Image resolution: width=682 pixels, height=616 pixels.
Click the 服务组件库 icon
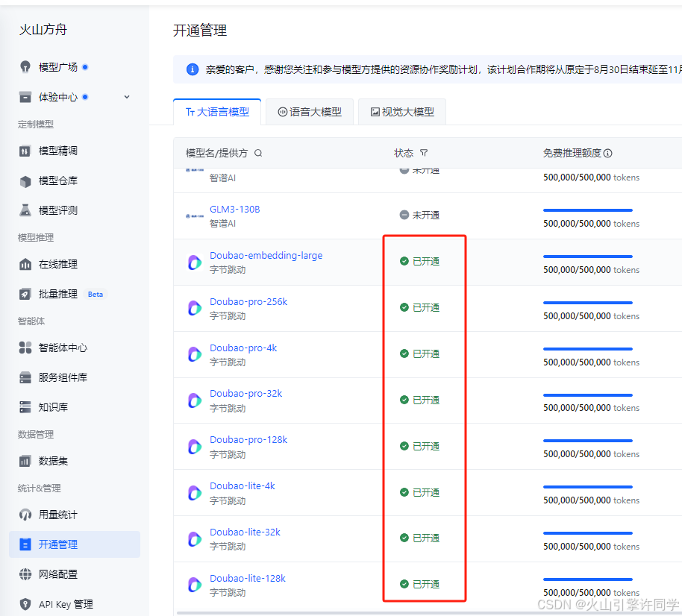[x=25, y=377]
